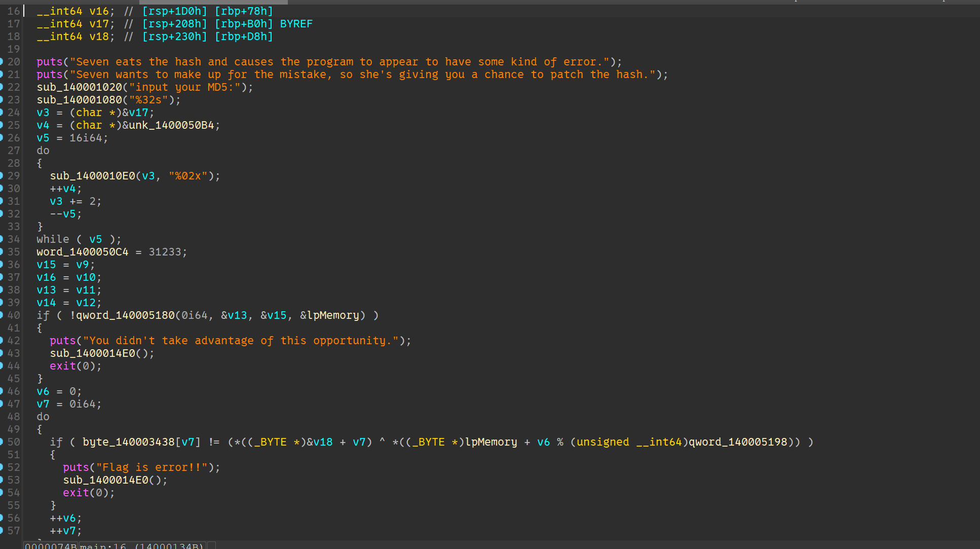Select the byte_140003438 array reference
Image resolution: width=980 pixels, height=549 pixels.
(x=129, y=442)
